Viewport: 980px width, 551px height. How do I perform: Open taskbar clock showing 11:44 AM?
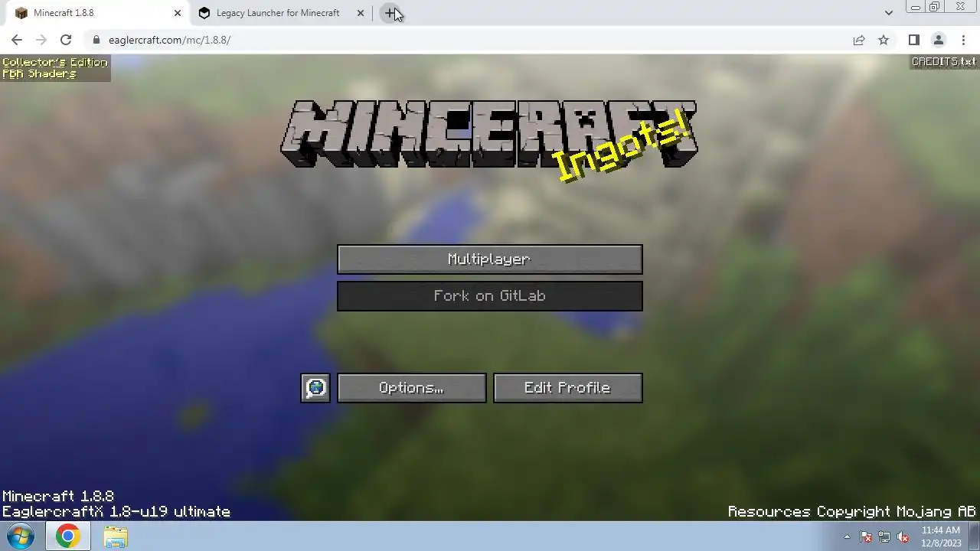(941, 536)
